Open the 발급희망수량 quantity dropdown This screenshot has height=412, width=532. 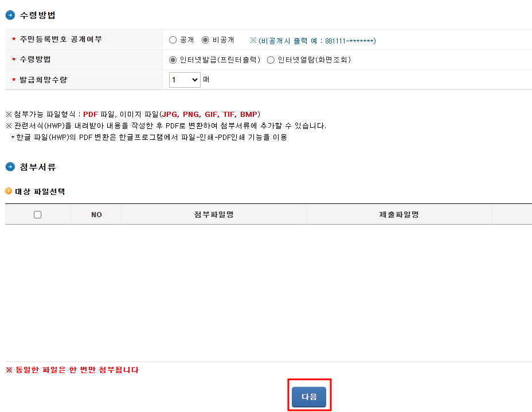click(x=183, y=80)
